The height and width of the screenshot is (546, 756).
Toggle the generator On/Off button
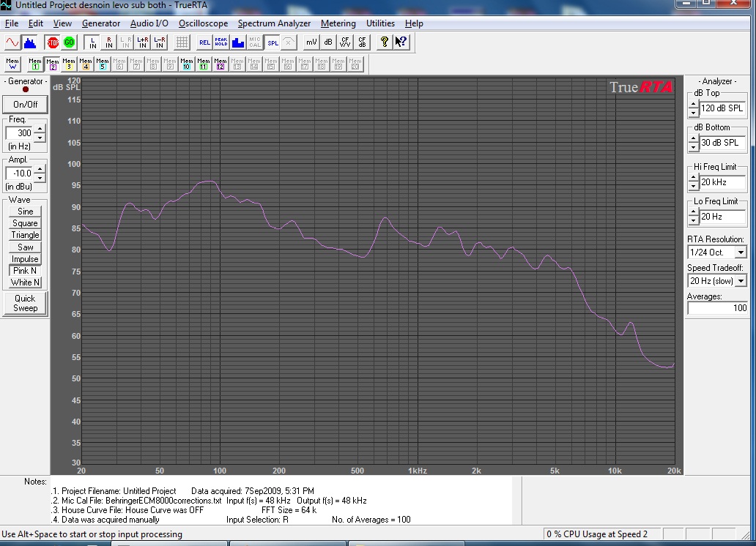(25, 105)
